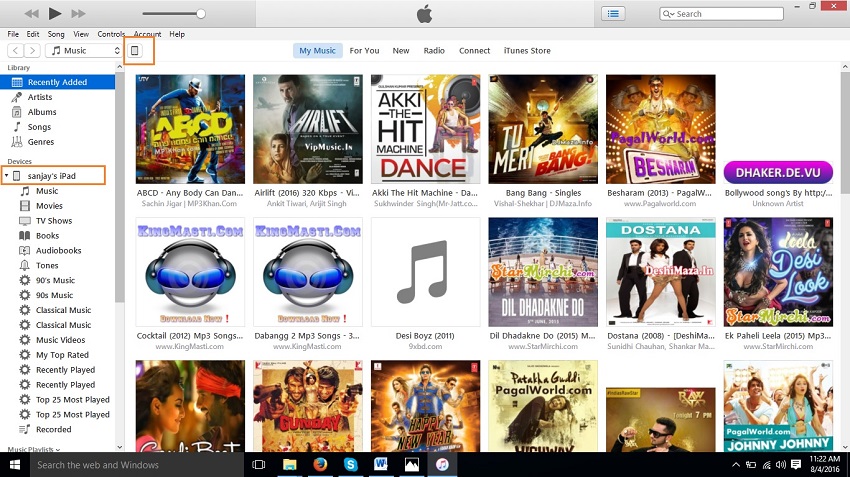Open the Music media type dropdown

[x=85, y=50]
